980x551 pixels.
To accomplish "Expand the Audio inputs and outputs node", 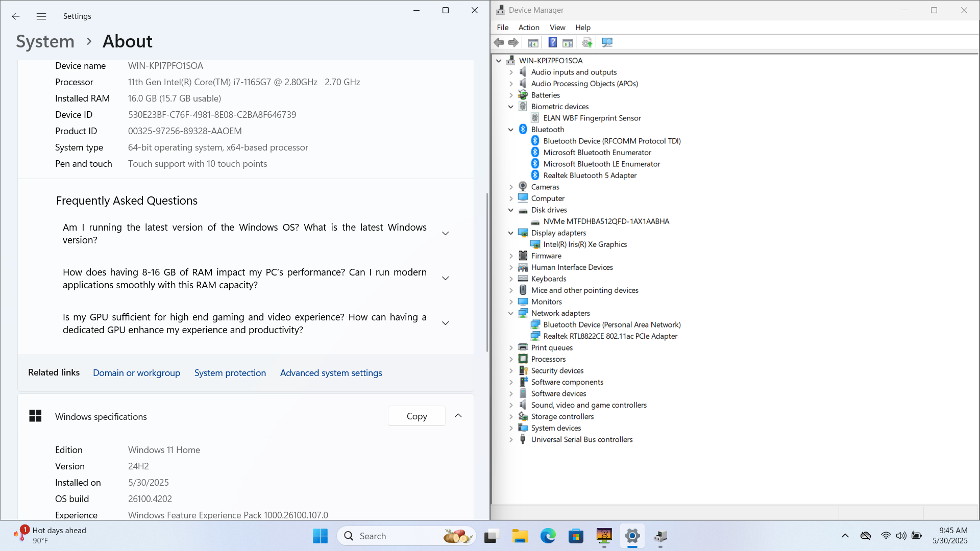I will [511, 72].
